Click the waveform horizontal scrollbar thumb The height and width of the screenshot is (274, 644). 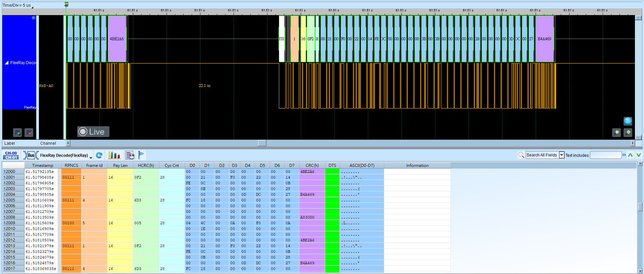click(262, 143)
